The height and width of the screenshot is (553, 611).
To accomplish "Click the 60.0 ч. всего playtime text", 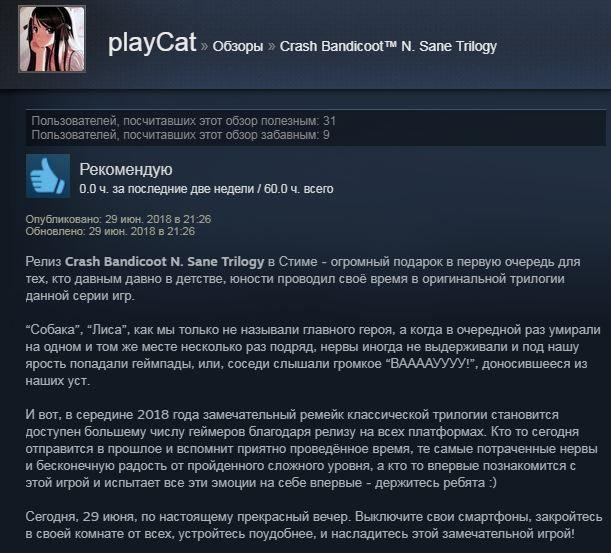I will click(298, 189).
